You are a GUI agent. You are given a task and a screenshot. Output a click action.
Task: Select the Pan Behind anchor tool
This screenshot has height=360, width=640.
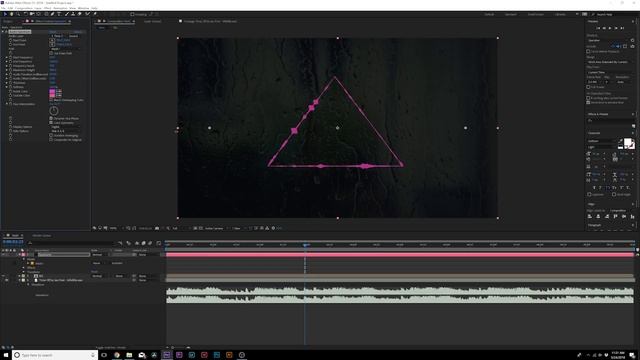click(x=38, y=14)
